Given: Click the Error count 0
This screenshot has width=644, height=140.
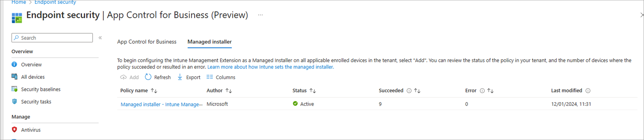Looking at the screenshot, I should tap(467, 104).
